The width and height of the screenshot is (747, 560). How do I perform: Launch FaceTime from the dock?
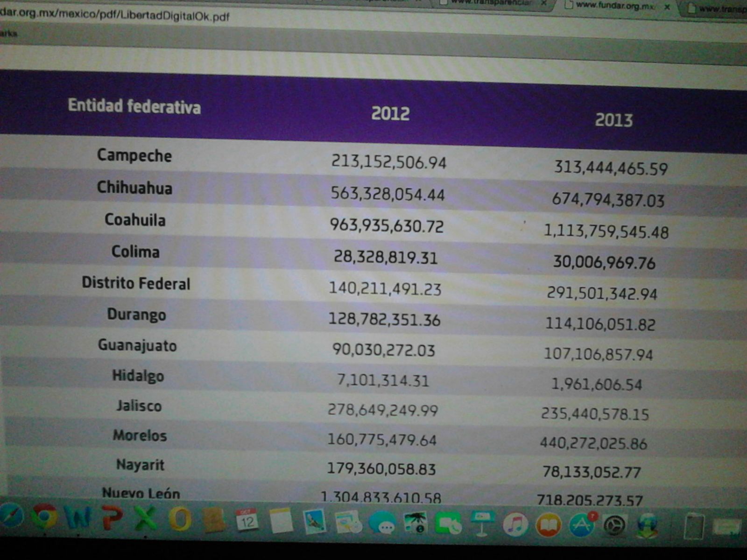(448, 525)
